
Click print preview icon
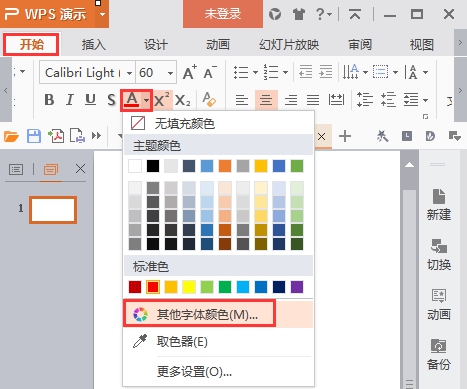tap(77, 136)
